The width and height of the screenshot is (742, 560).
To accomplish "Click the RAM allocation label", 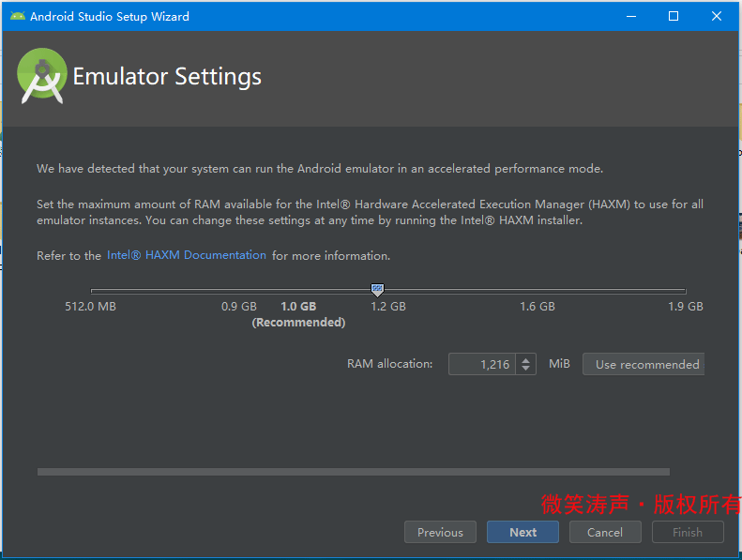I will 389,364.
